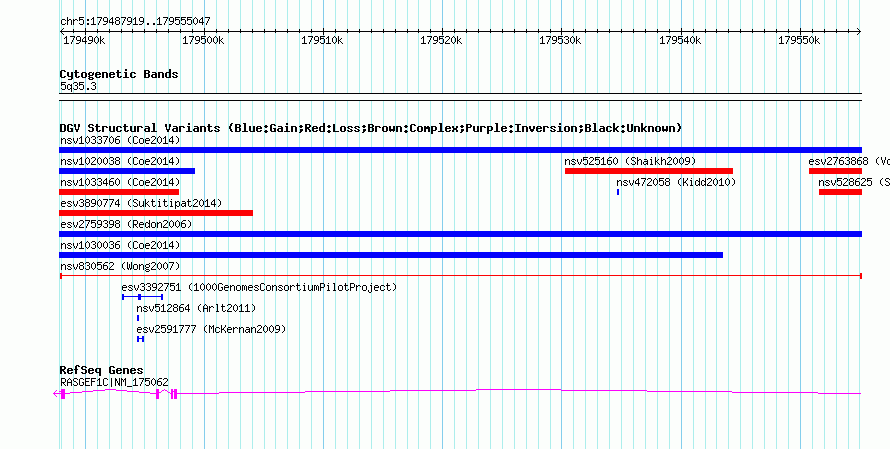Select the nsv1033460 (Coe2014) label
The width and height of the screenshot is (890, 449).
(120, 182)
